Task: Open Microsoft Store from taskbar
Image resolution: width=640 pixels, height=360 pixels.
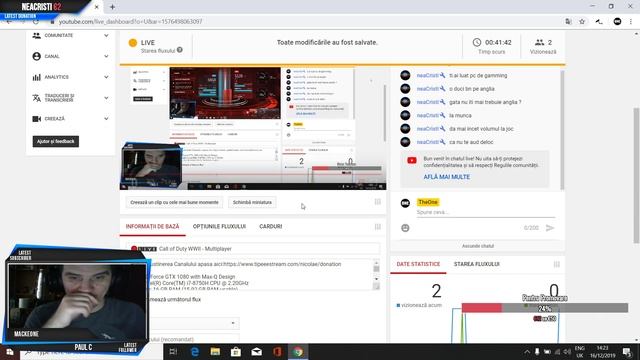Action: (x=236, y=351)
